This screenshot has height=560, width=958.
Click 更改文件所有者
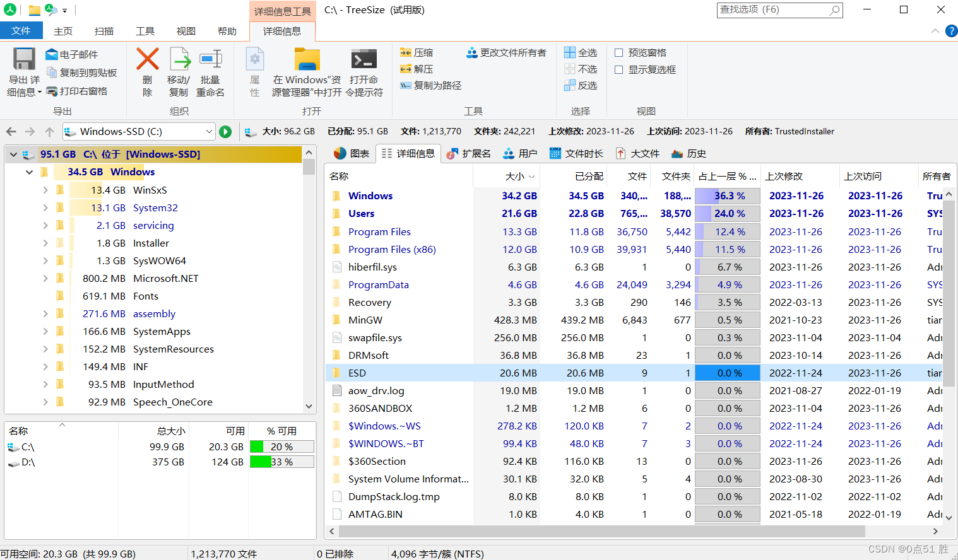pyautogui.click(x=506, y=53)
